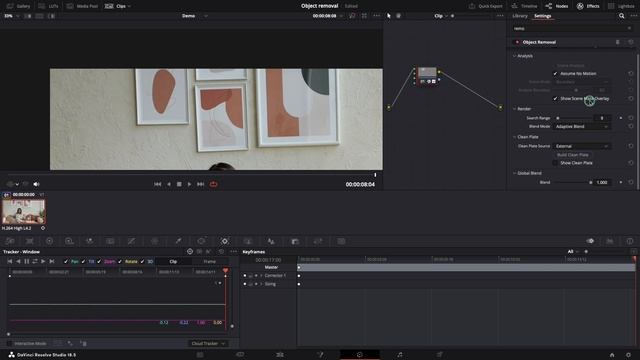The height and width of the screenshot is (360, 640).
Task: Play reverse in viewer transport
Action: pos(169,184)
